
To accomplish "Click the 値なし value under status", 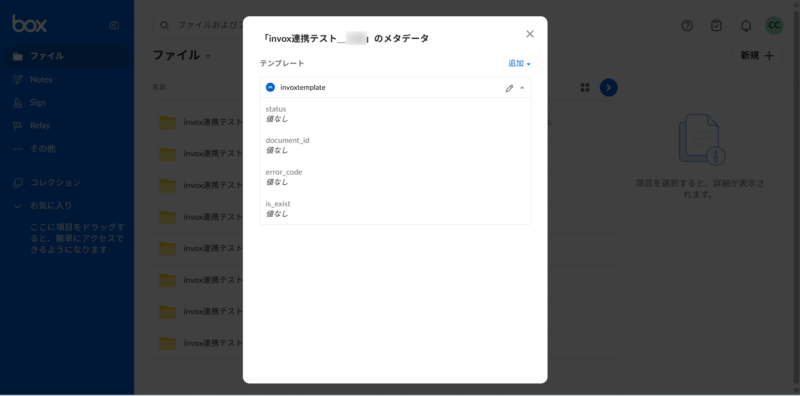I will click(x=277, y=119).
